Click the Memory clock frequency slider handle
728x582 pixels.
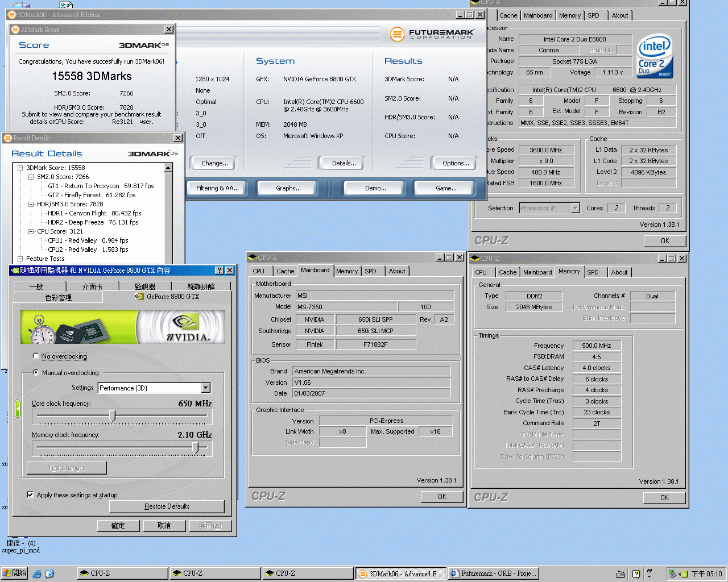tap(196, 448)
